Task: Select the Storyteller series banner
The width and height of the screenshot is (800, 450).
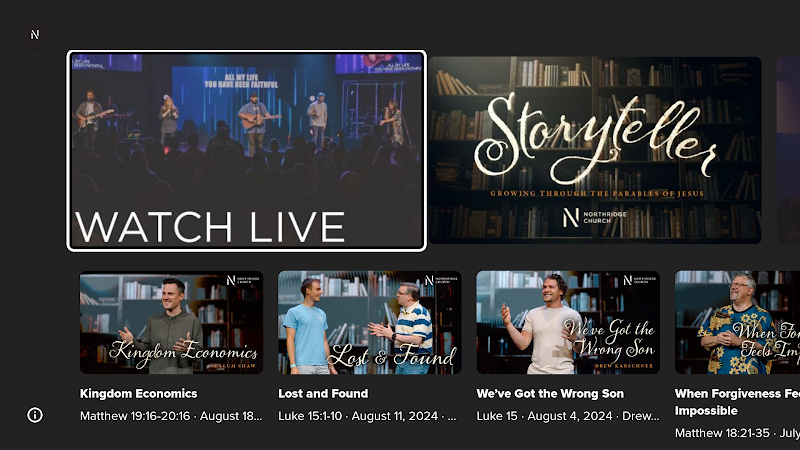Action: [595, 150]
